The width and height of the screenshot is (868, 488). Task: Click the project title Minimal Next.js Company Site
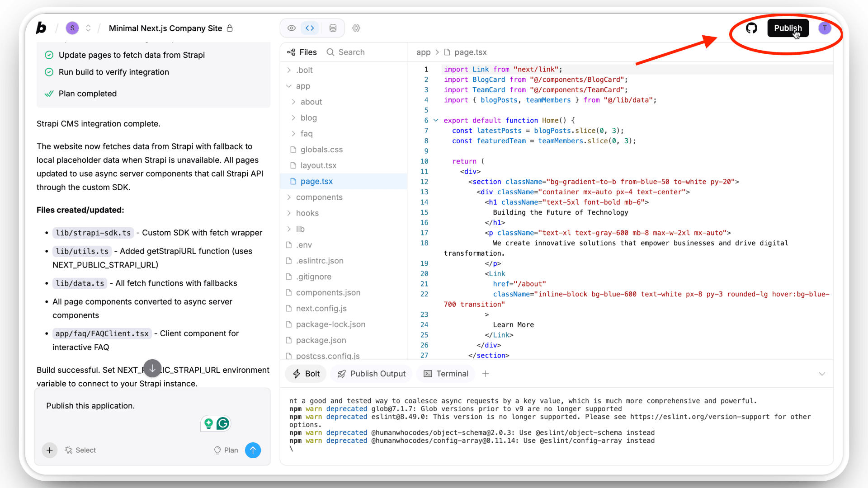click(165, 28)
